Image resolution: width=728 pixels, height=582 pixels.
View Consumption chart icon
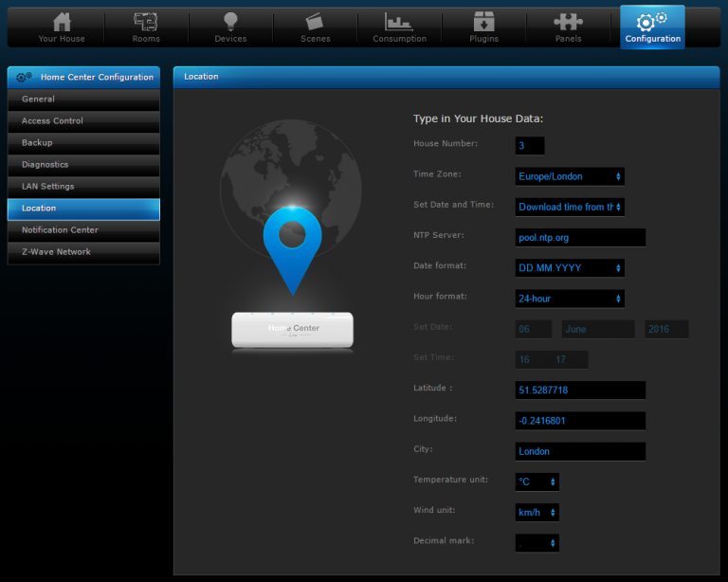click(x=399, y=22)
